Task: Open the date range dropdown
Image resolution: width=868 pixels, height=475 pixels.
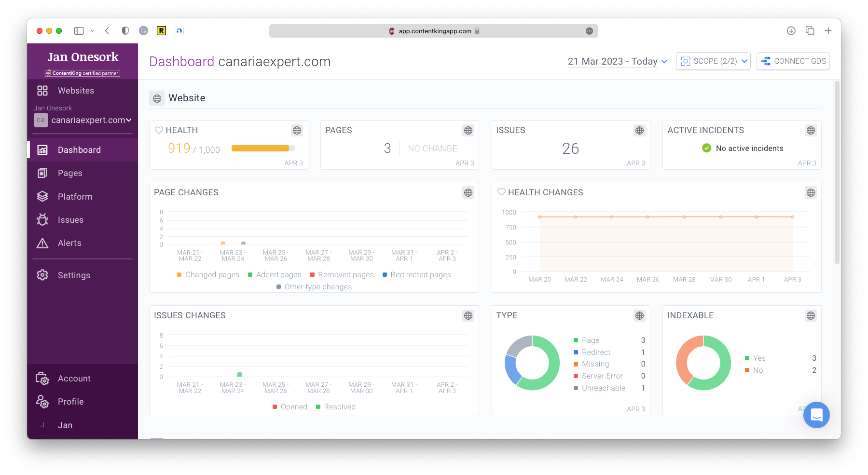Action: [x=618, y=61]
